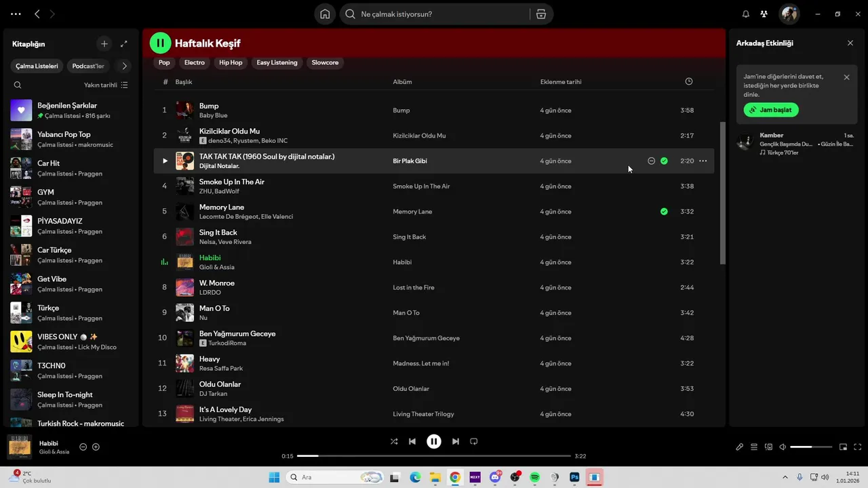Screen dimensions: 868x488
Task: Skip to next track
Action: [x=456, y=441]
